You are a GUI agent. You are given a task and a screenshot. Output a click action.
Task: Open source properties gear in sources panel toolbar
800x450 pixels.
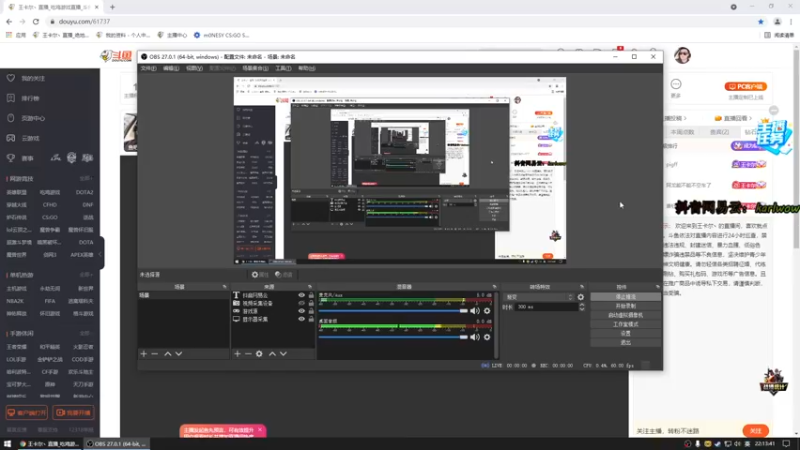(x=259, y=354)
